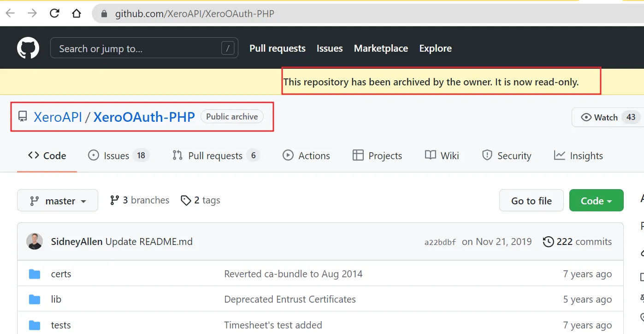
Task: View the 222 commits history
Action: click(x=578, y=242)
